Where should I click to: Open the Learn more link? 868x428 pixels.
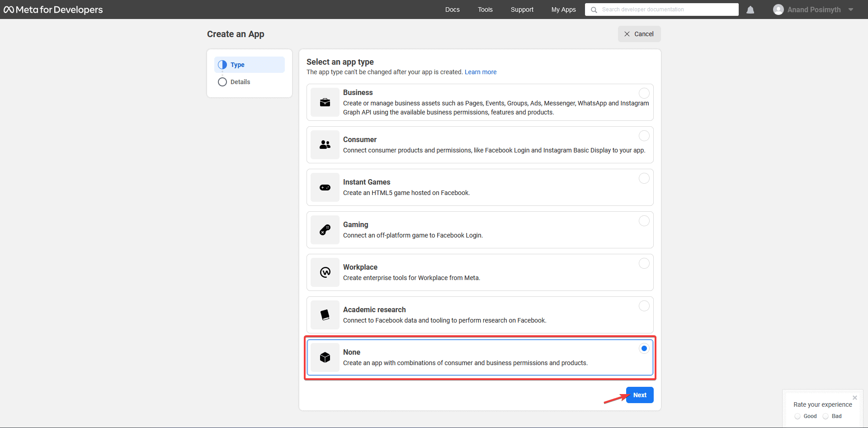point(481,72)
